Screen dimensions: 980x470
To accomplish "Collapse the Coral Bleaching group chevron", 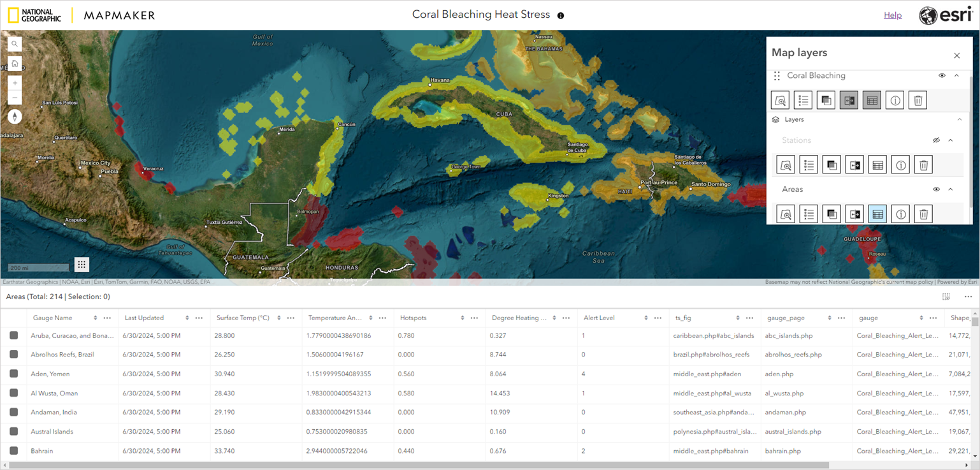I will [956, 75].
